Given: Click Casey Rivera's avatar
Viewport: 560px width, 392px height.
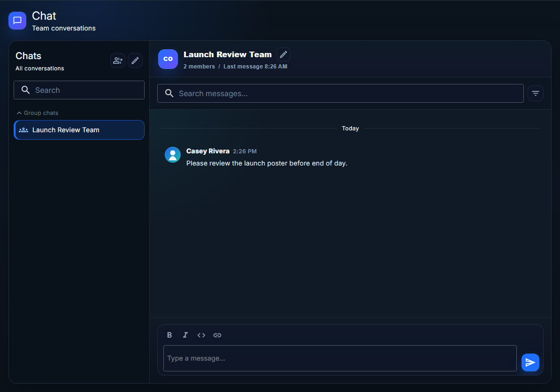Looking at the screenshot, I should (x=172, y=155).
